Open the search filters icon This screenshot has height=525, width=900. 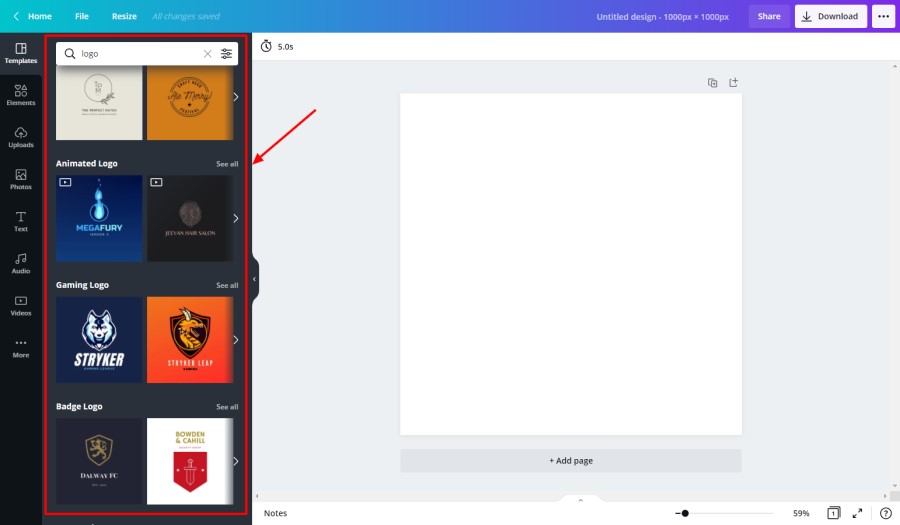point(226,53)
